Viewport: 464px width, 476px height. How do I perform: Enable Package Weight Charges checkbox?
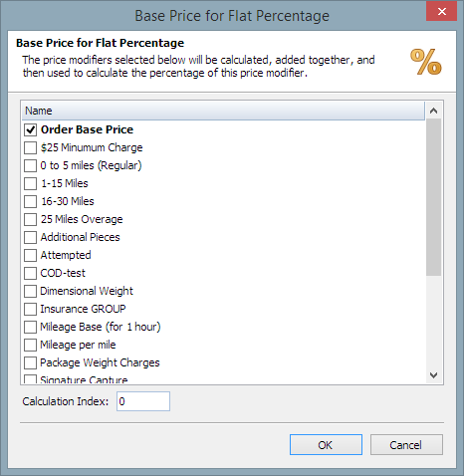click(30, 362)
